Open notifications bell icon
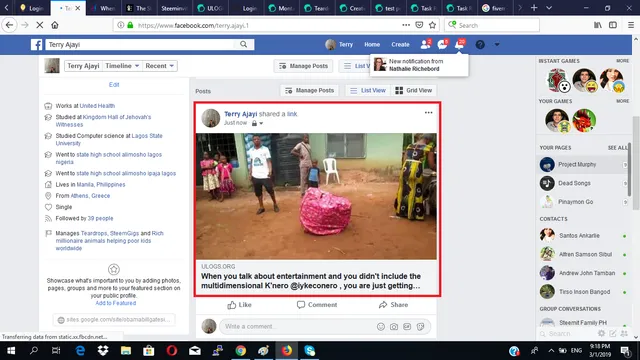 pos(460,44)
